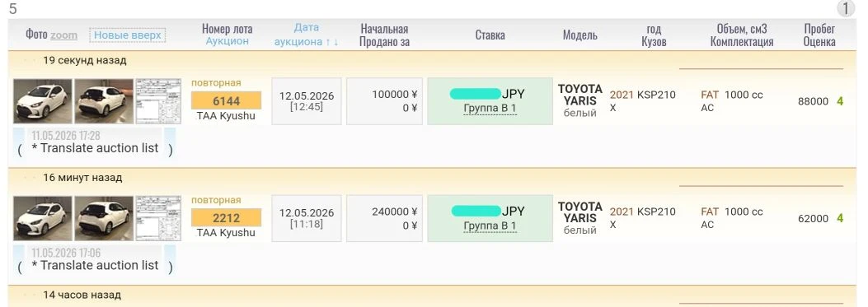The width and height of the screenshot is (868, 307).
Task: Click date 12.05.2026 [12:45] cell
Action: click(307, 101)
